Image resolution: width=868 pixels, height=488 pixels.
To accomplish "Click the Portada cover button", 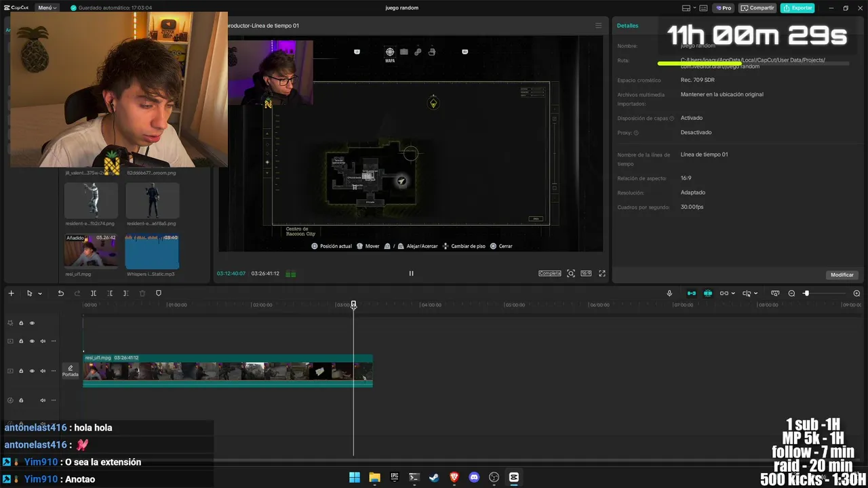I will [71, 371].
